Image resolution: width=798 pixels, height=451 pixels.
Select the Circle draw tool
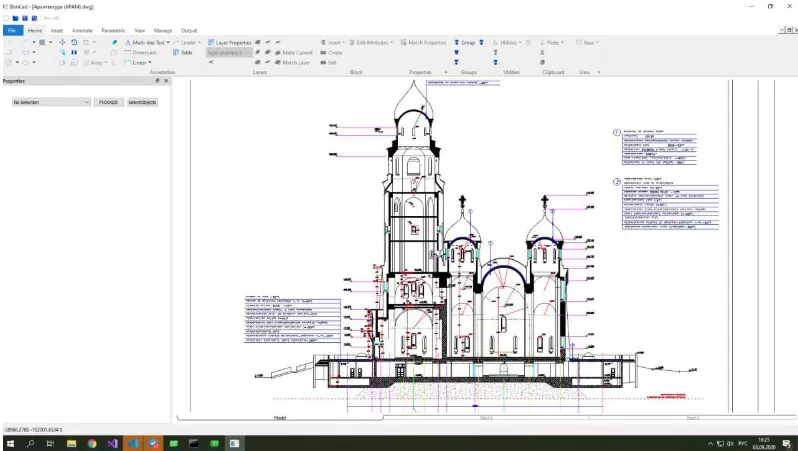pos(9,63)
